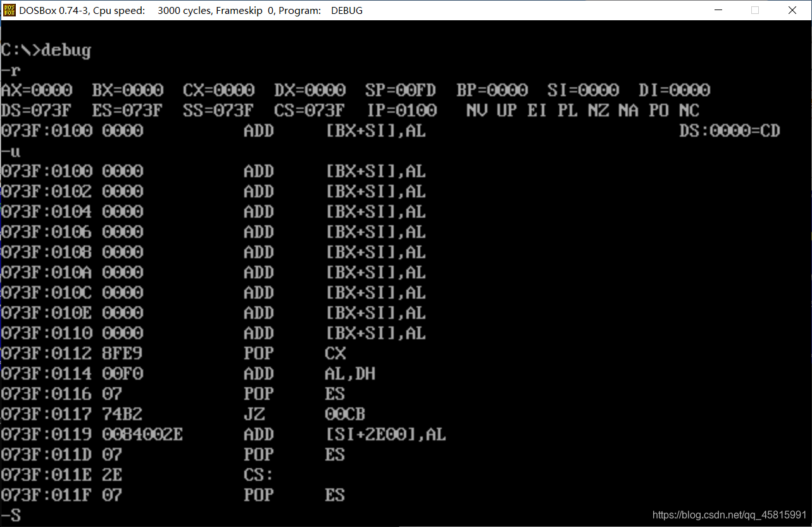Viewport: 812px width, 527px height.
Task: Click the CS=073F segment register
Action: click(x=309, y=110)
